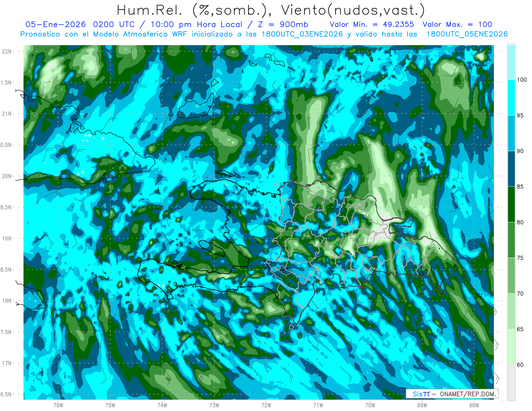
Task: Pick the grey swatch below 60
Action: (511, 383)
